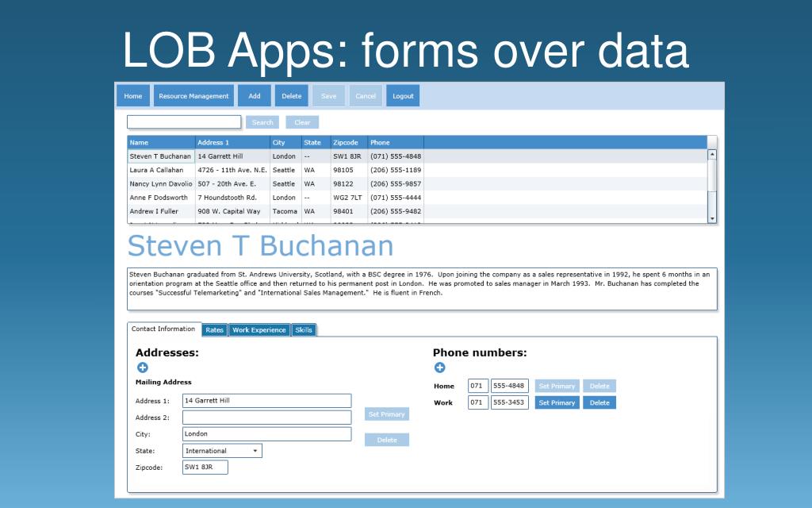This screenshot has width=812, height=508.
Task: Set Work phone as primary
Action: pyautogui.click(x=557, y=402)
